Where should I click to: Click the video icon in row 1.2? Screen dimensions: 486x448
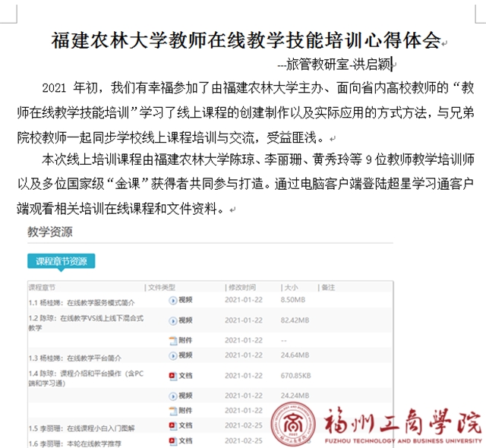[172, 320]
